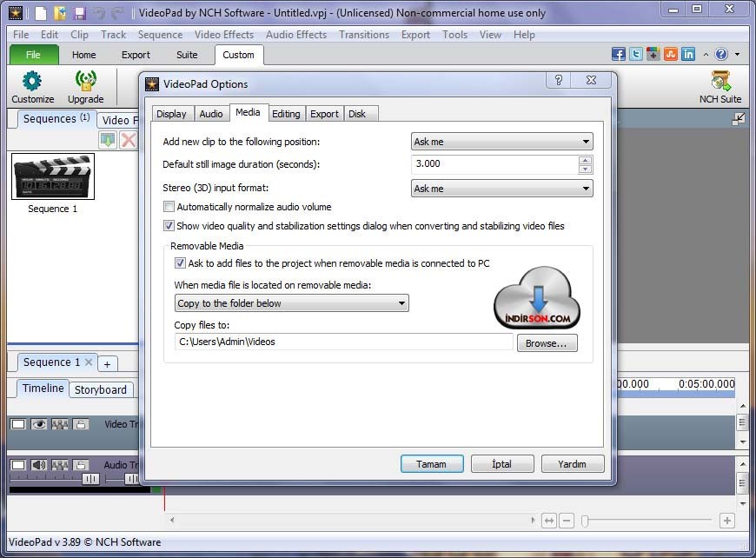Image resolution: width=756 pixels, height=558 pixels.
Task: Switch to the Export tab in Options
Action: pos(324,114)
